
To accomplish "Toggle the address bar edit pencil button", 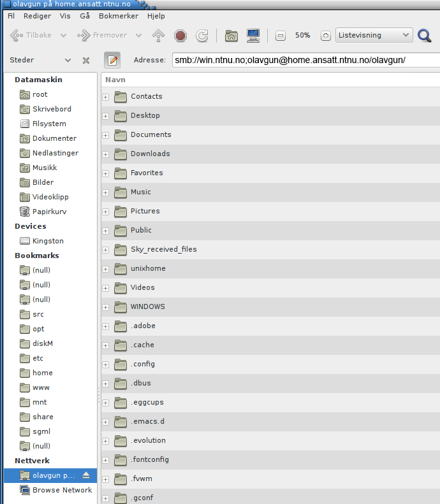I will (112, 60).
